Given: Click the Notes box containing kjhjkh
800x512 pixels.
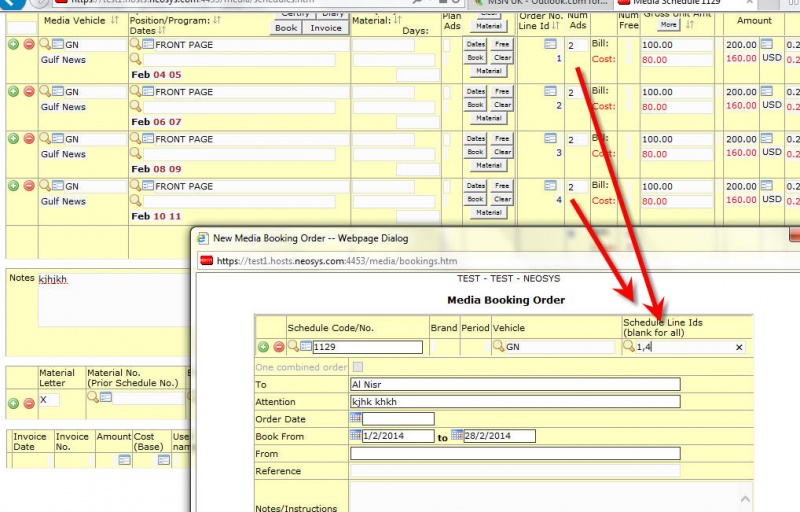Looking at the screenshot, I should tap(113, 299).
